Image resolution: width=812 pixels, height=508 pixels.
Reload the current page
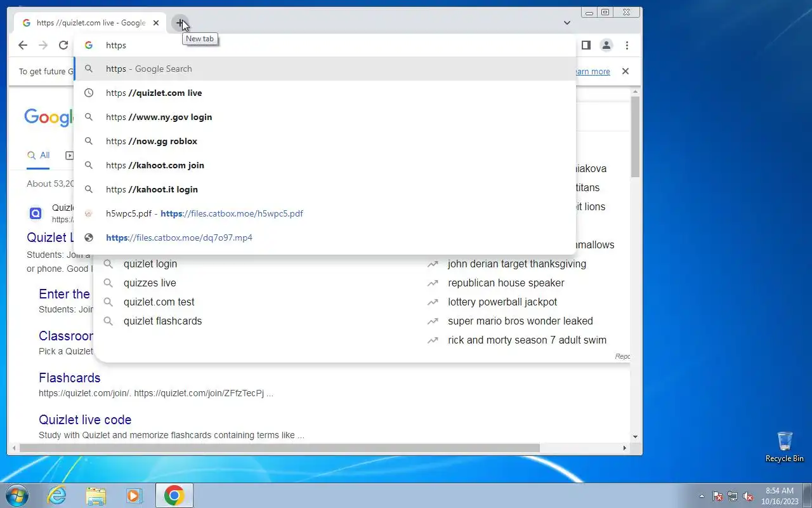pos(63,45)
